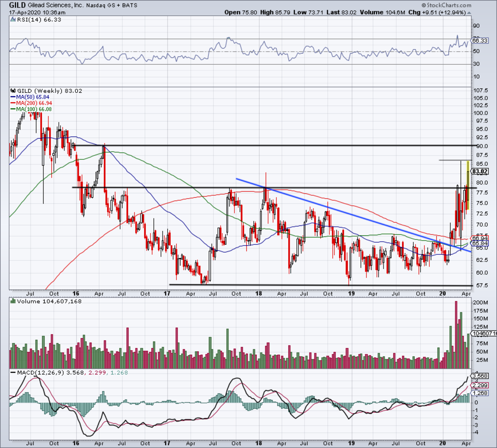Viewport: 497px width, 448px height.
Task: Click the 1.268 histogram value tag on axis
Action: tap(480, 393)
